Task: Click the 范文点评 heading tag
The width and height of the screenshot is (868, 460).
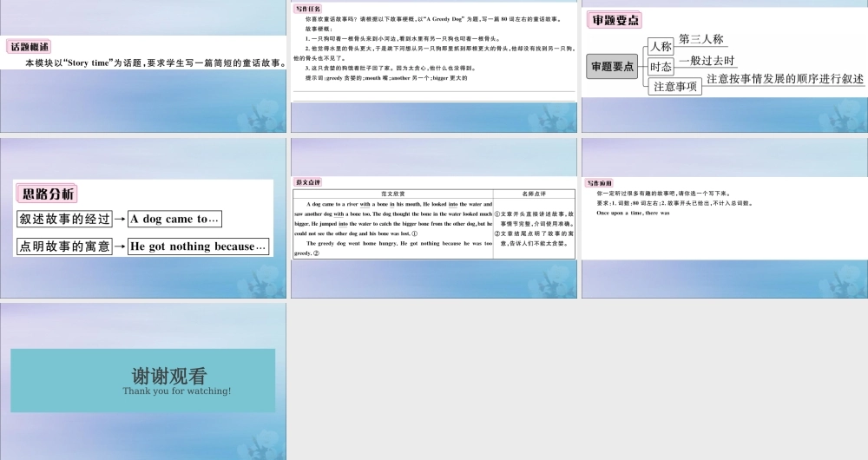Action: [x=308, y=182]
